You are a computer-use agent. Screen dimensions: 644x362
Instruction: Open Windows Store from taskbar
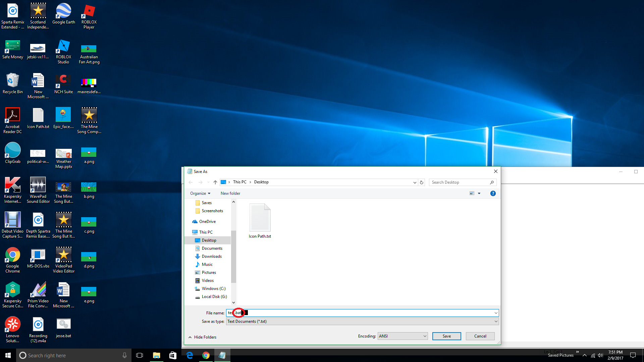(x=173, y=355)
